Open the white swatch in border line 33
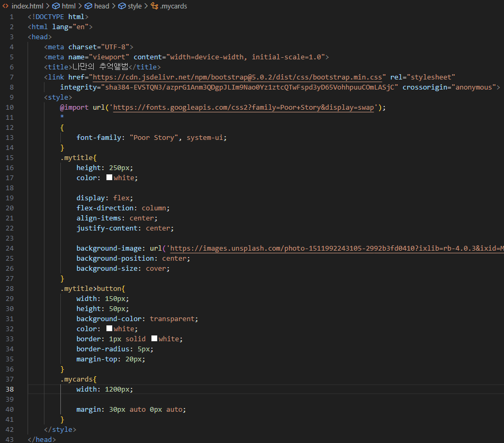The image size is (504, 443). [154, 339]
